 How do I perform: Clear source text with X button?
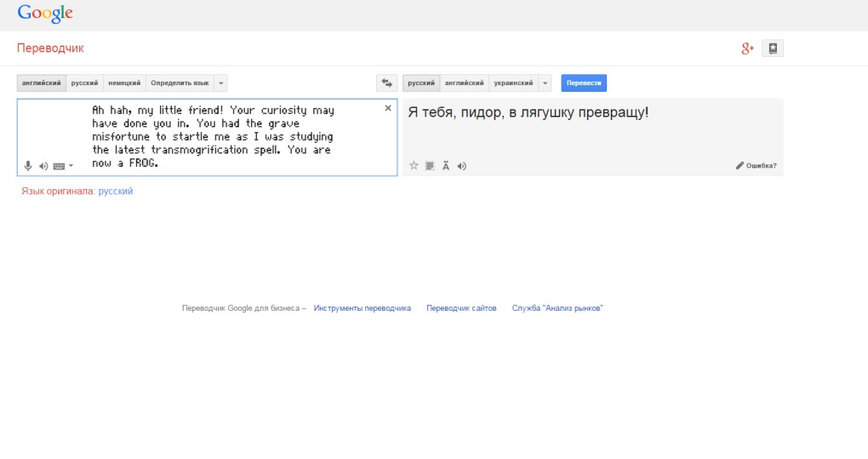pyautogui.click(x=388, y=108)
